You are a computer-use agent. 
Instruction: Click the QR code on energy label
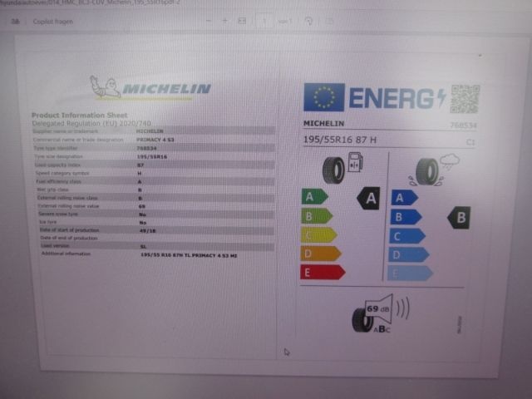tap(465, 99)
